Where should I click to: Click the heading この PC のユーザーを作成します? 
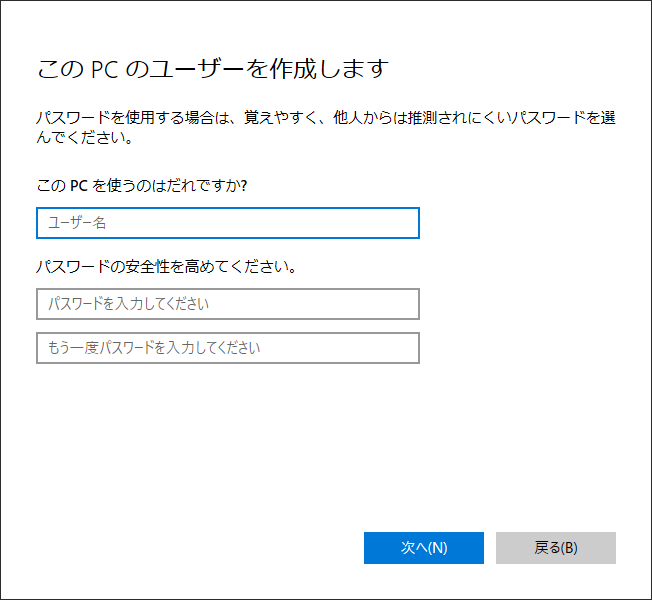point(213,69)
